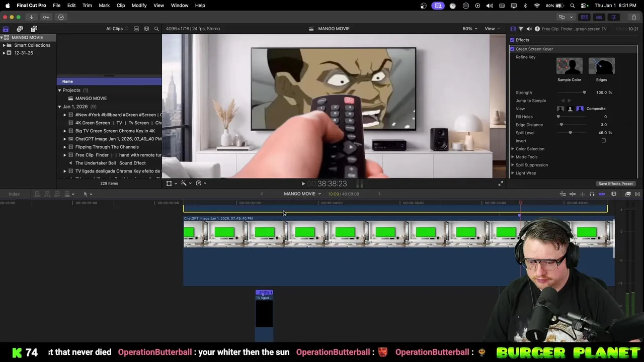644x362 pixels.
Task: Toggle the Timeline panel visibility button
Action: point(599,17)
